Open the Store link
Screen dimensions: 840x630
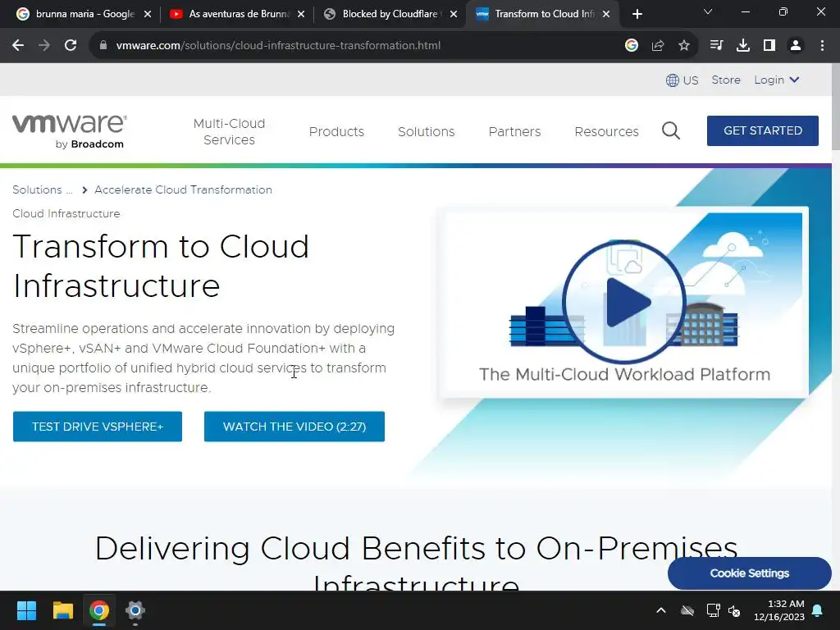pos(726,80)
